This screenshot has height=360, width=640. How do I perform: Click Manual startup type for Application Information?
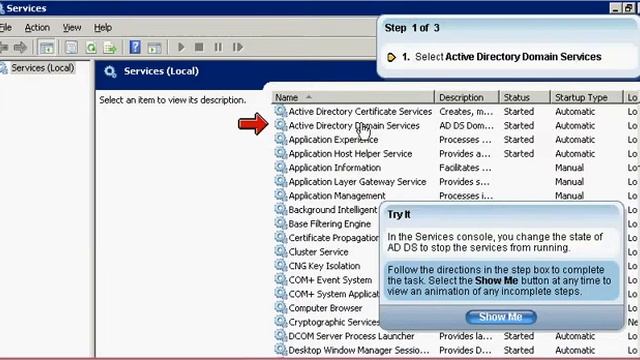tap(569, 168)
